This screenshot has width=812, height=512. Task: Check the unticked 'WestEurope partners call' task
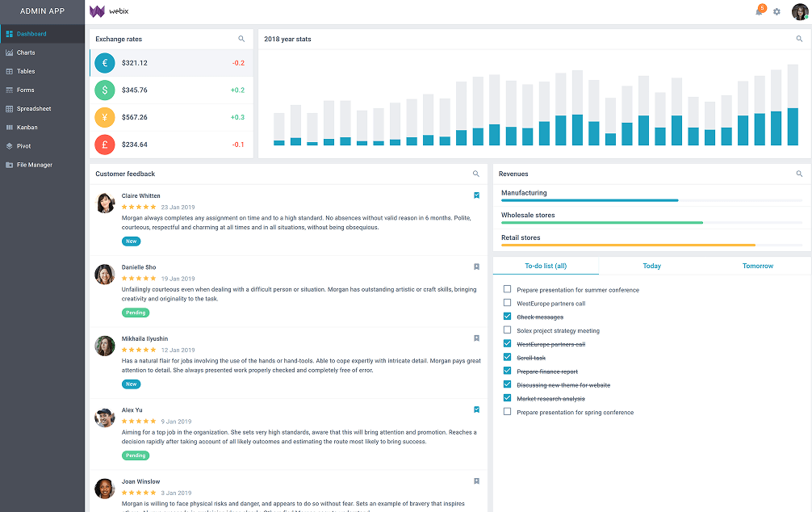(507, 303)
